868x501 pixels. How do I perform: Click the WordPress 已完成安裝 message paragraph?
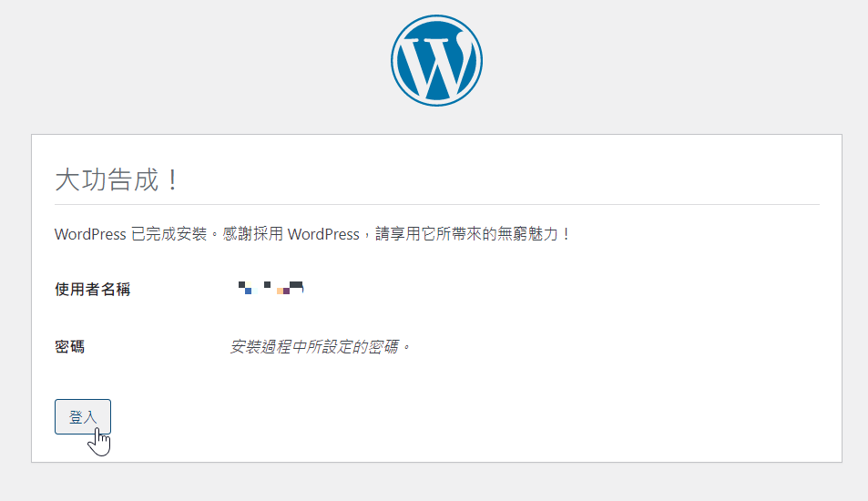(312, 234)
